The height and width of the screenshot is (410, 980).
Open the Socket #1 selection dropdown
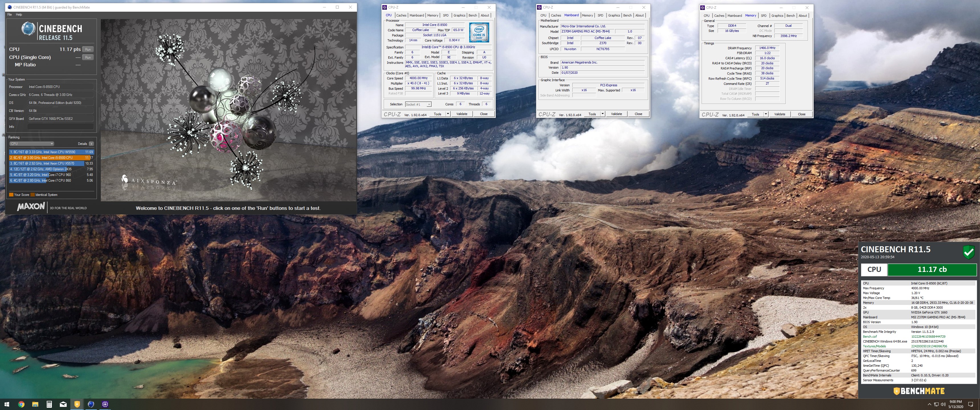(418, 104)
